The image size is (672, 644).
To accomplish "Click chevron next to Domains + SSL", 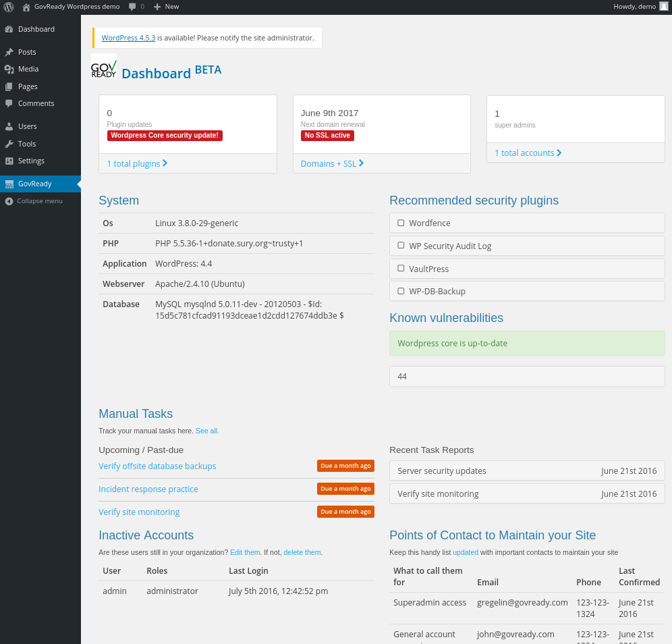I will (361, 163).
